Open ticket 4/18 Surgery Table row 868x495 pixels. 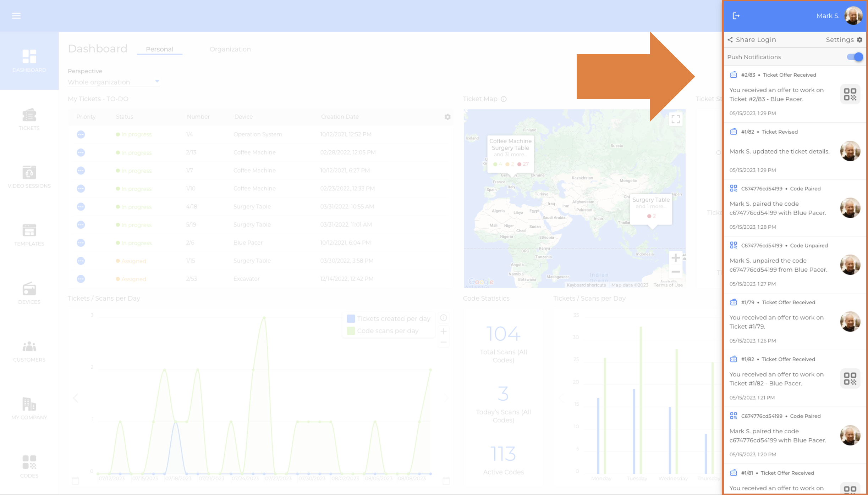pyautogui.click(x=261, y=207)
